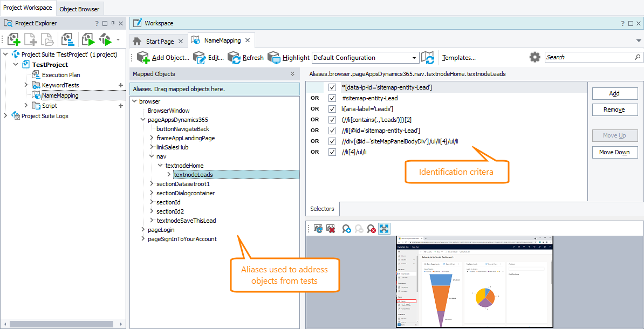644x329 pixels.
Task: Switch to the Object Browser tab
Action: click(x=79, y=9)
